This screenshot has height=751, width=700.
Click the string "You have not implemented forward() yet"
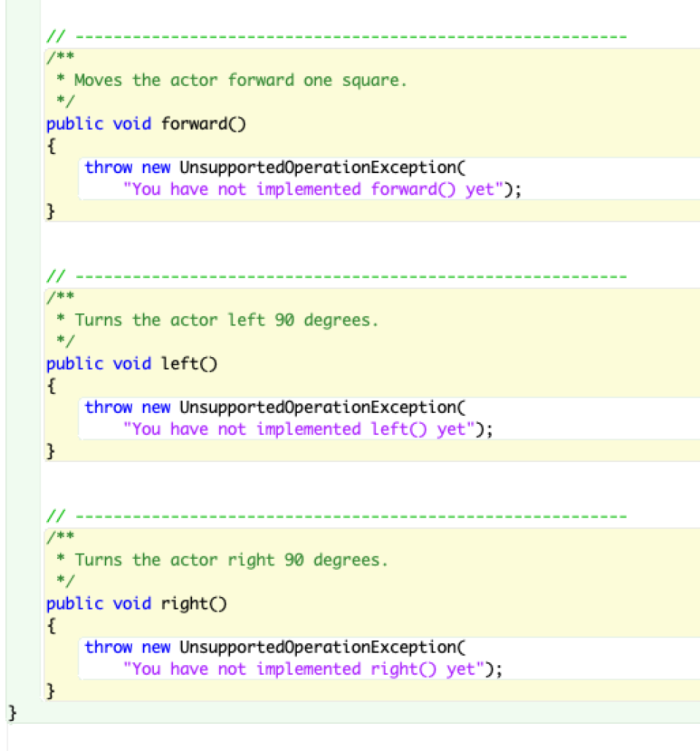coord(314,189)
